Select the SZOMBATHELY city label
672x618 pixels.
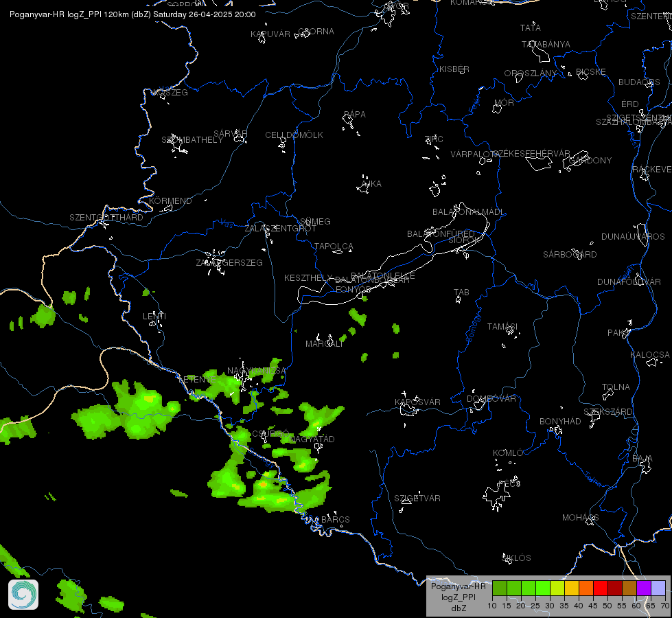tap(192, 140)
